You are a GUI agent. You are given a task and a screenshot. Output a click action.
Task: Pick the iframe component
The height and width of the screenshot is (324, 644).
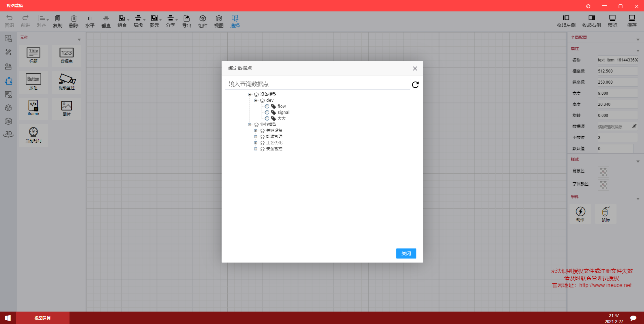(x=33, y=109)
